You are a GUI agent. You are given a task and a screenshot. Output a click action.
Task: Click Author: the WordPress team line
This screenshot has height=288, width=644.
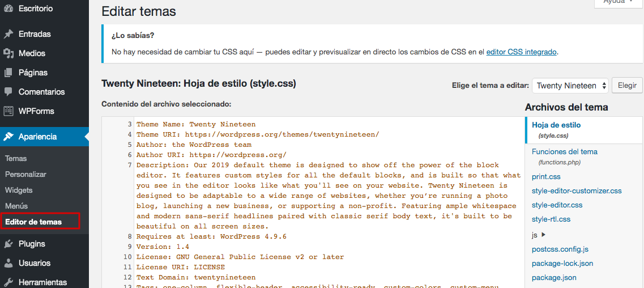(x=194, y=145)
